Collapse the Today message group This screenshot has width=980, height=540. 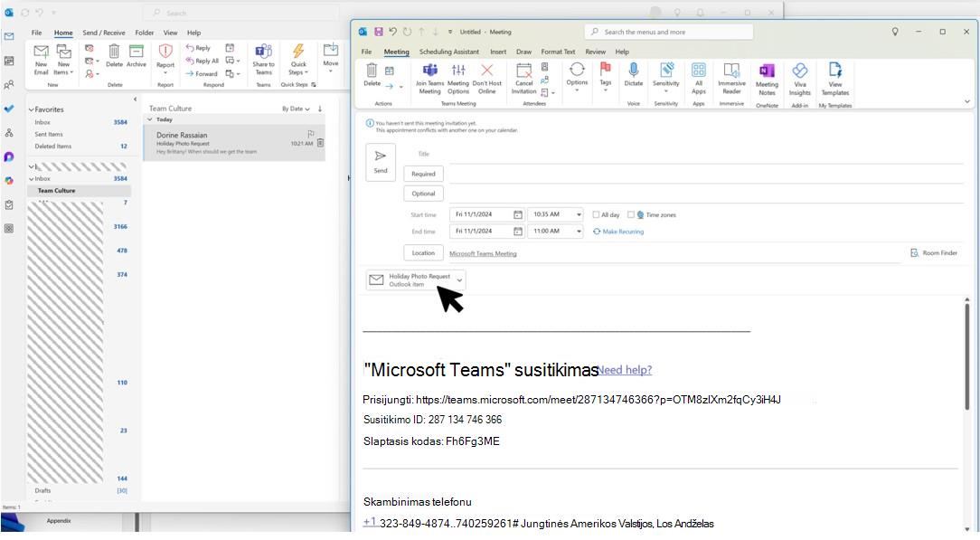click(150, 119)
